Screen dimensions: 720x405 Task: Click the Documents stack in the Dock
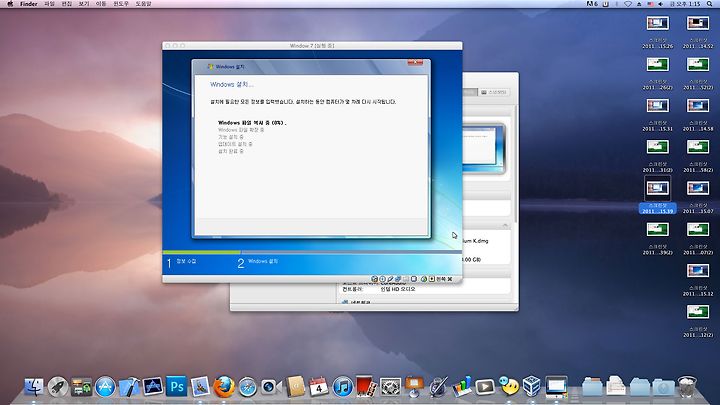point(615,386)
